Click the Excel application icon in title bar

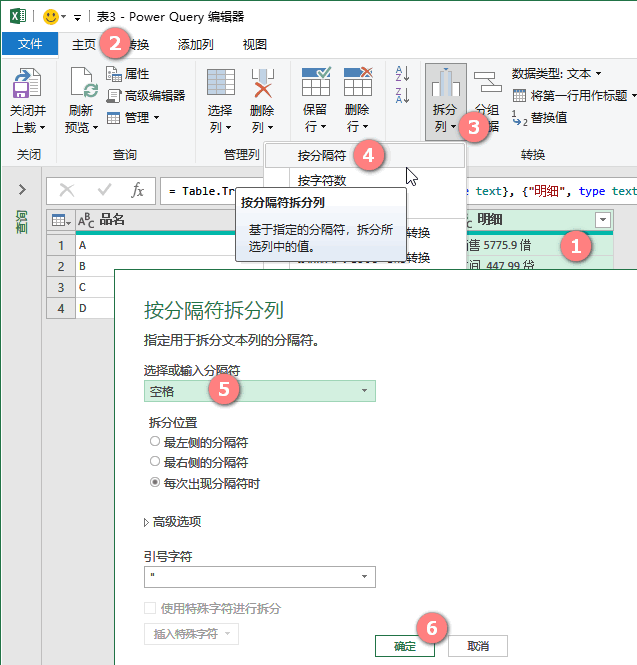18,17
